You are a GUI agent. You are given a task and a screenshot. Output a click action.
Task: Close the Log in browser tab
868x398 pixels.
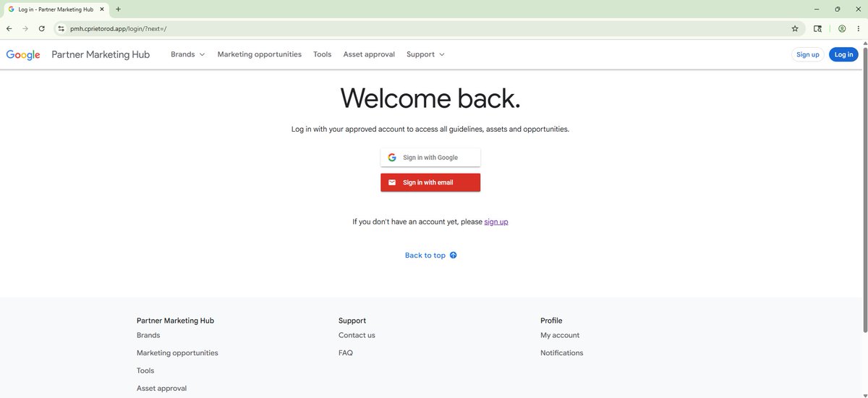[101, 9]
